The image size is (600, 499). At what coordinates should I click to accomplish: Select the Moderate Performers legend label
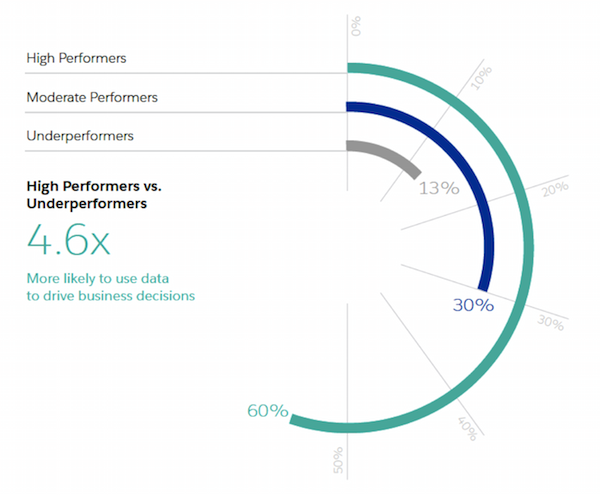pyautogui.click(x=92, y=97)
